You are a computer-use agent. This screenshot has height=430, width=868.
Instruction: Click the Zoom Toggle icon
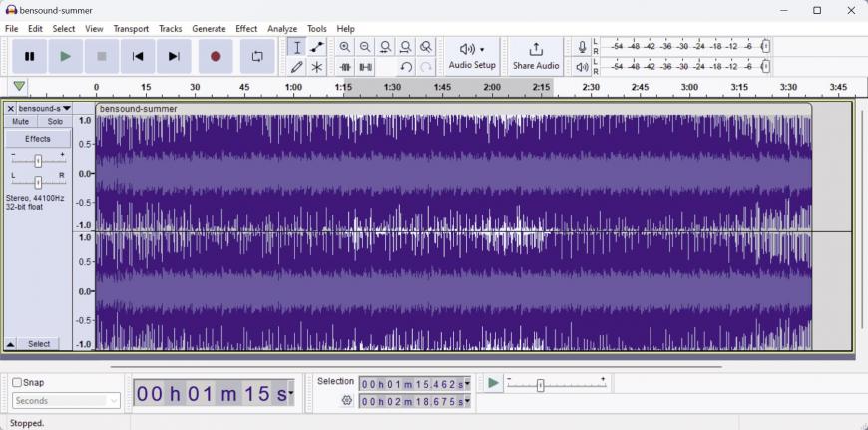point(425,47)
